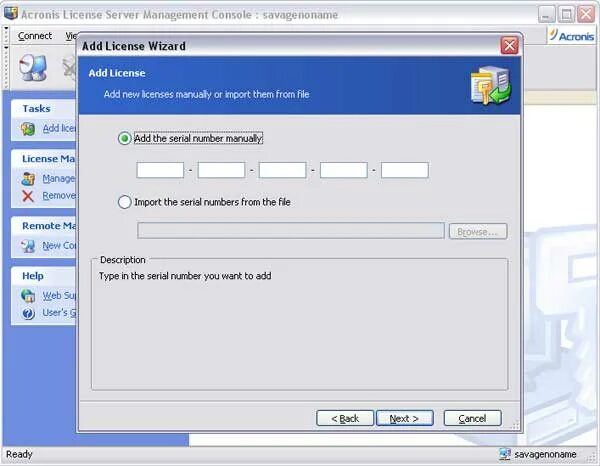
Task: Open the Manage link under License Management
Action: click(x=59, y=178)
